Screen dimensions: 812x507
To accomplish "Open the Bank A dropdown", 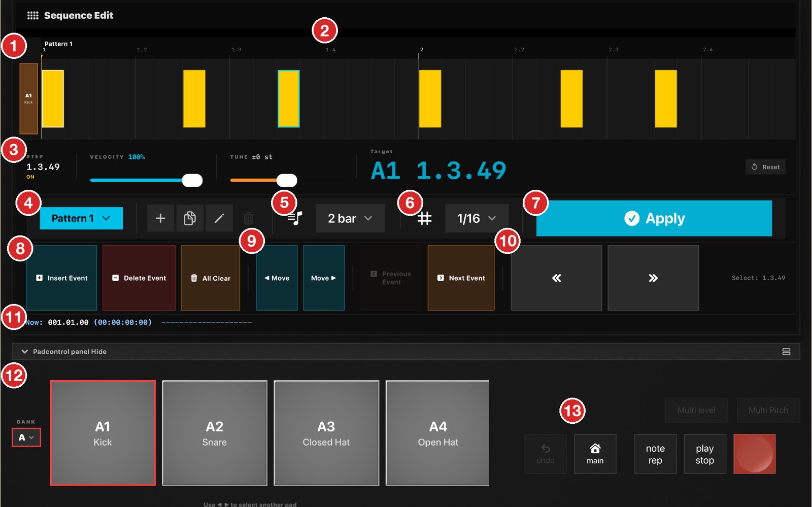I will coord(26,437).
